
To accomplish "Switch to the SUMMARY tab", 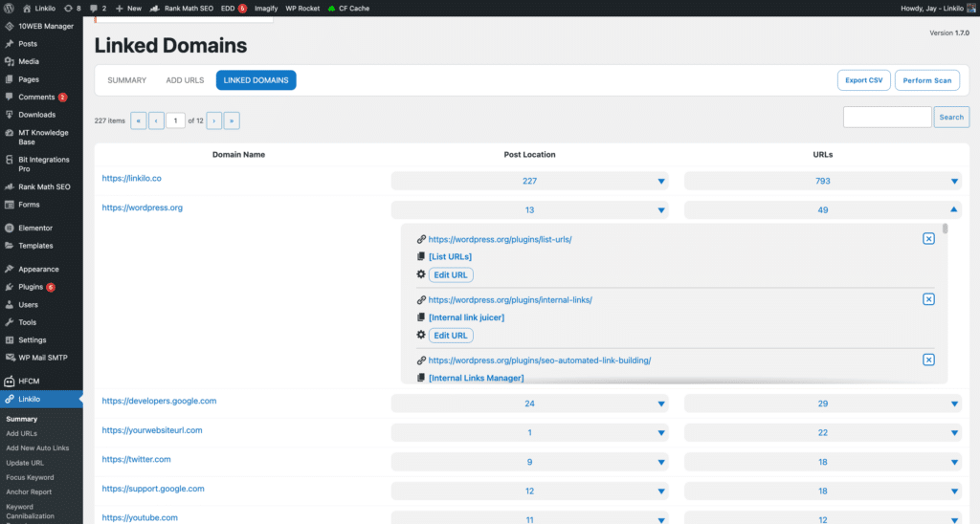I will (x=127, y=80).
